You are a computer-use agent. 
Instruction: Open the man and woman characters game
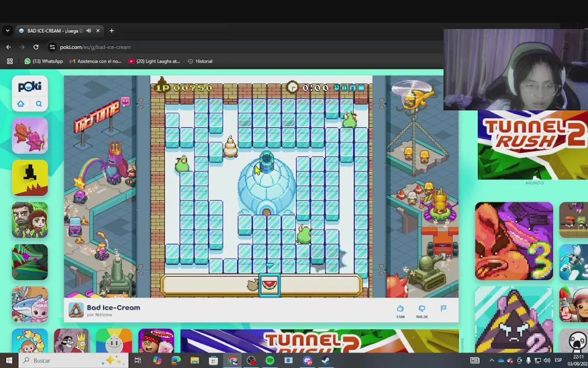30,220
